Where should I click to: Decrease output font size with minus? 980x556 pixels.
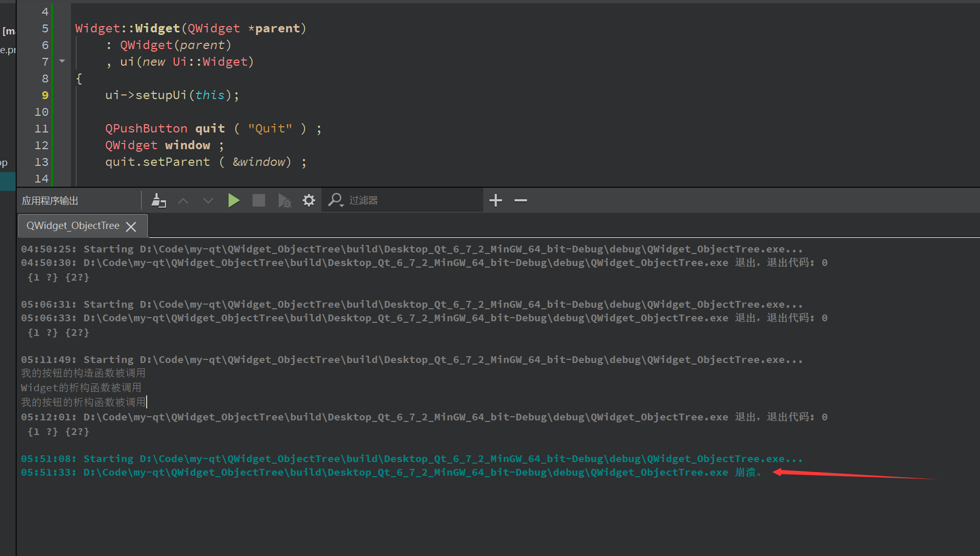point(521,200)
